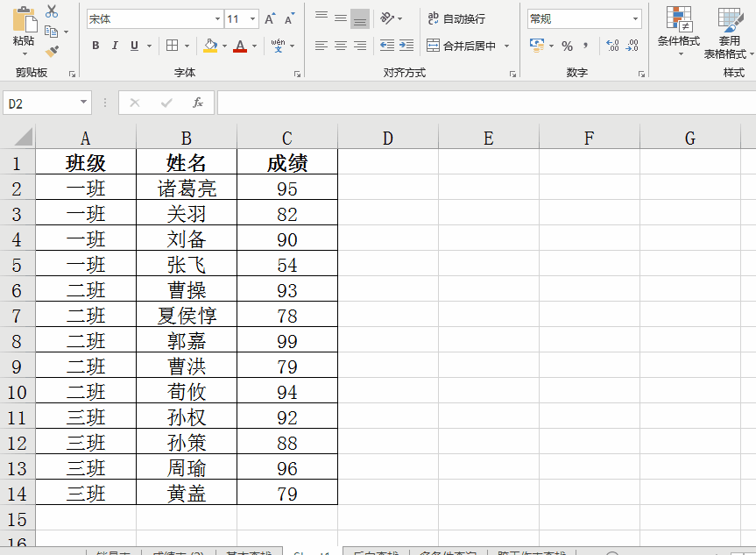Apply the yellow fill color bucket
This screenshot has height=555, width=756.
pos(209,46)
